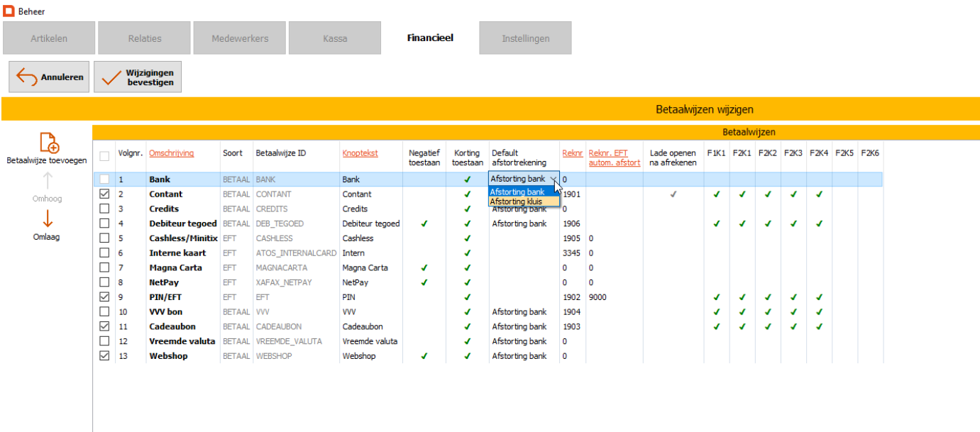This screenshot has height=432, width=980.
Task: Click Reknr cell 1902 in PIN/EFT row
Action: point(571,297)
